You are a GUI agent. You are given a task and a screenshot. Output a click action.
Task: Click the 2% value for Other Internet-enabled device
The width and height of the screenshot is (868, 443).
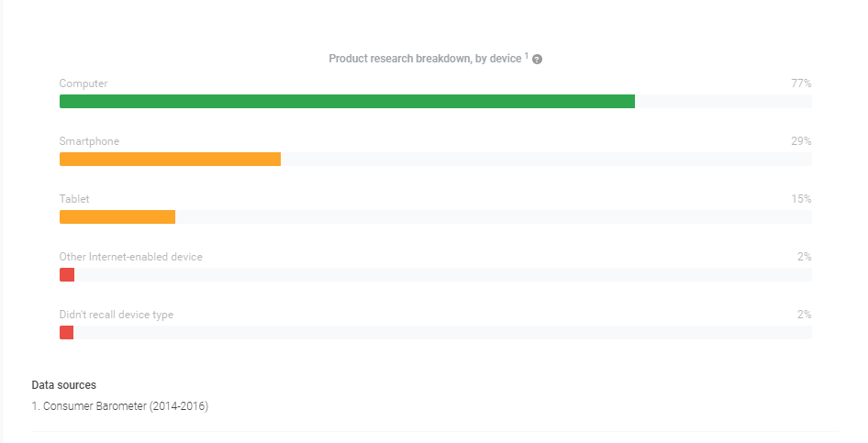[804, 257]
